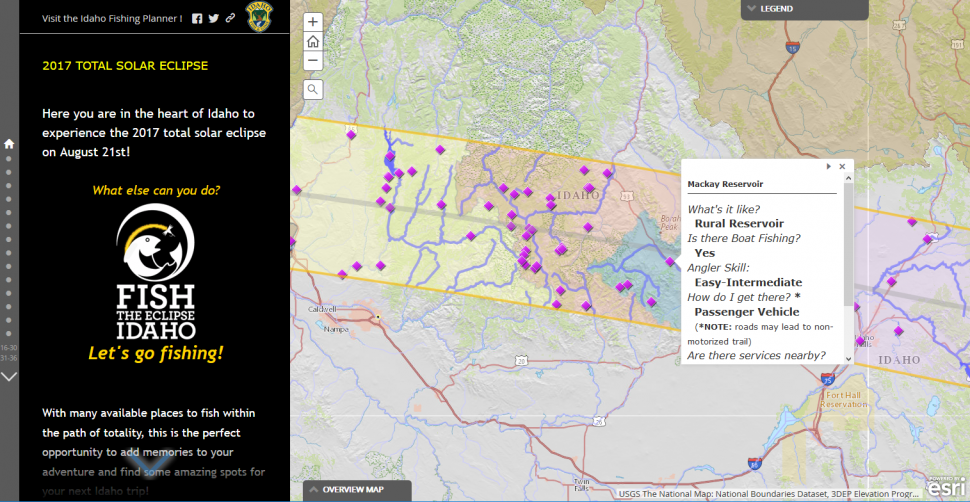Click the Fish the Eclipse Idaho logo
Viewport: 970px width, 502px height.
155,273
